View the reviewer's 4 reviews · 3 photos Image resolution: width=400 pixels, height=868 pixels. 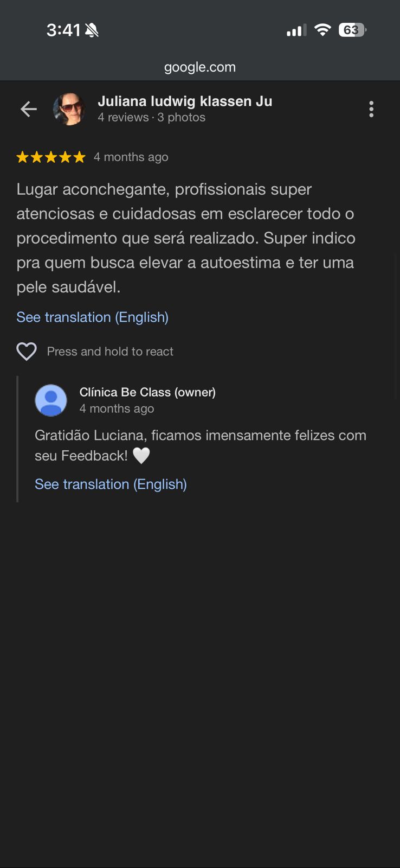[151, 117]
